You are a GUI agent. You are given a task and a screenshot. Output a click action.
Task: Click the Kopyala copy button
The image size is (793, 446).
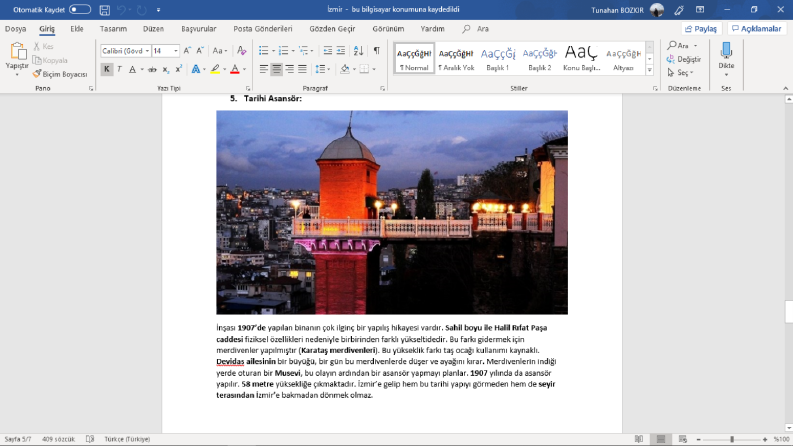click(50, 60)
